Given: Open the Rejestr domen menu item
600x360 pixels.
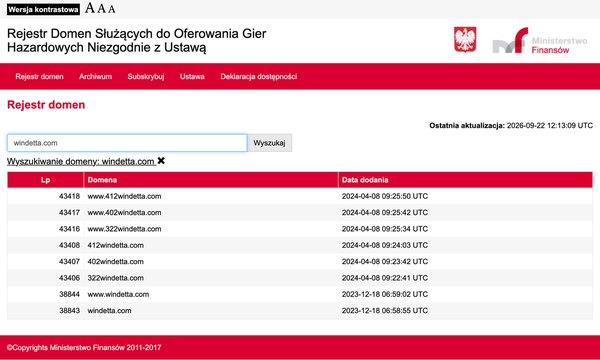Looking at the screenshot, I should [x=39, y=77].
